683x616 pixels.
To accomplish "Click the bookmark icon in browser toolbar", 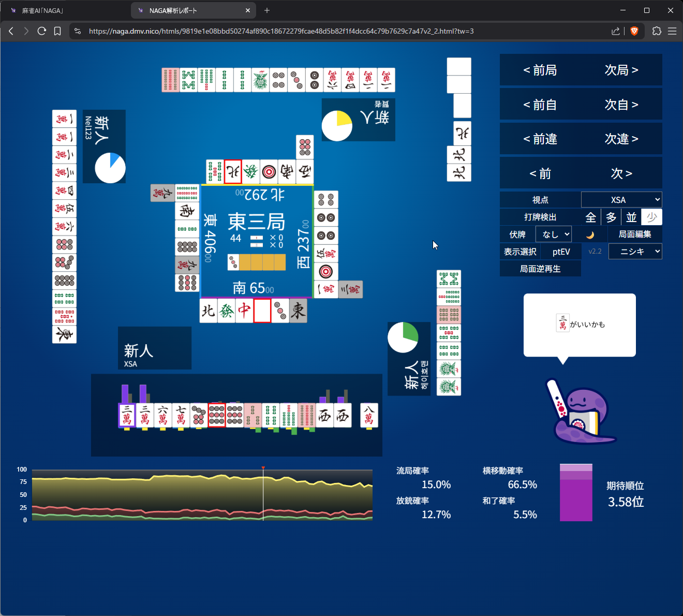I will tap(57, 31).
